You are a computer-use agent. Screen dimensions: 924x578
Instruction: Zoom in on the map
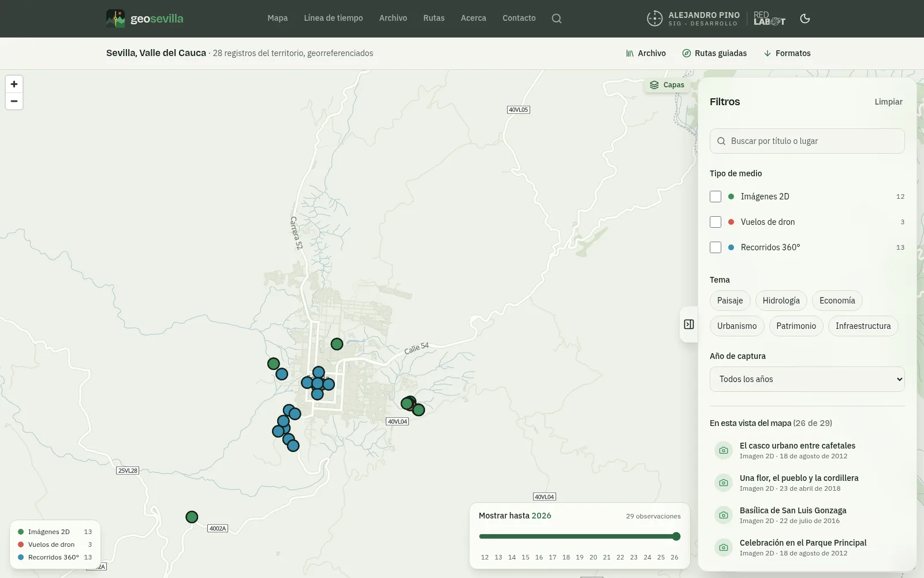point(14,84)
